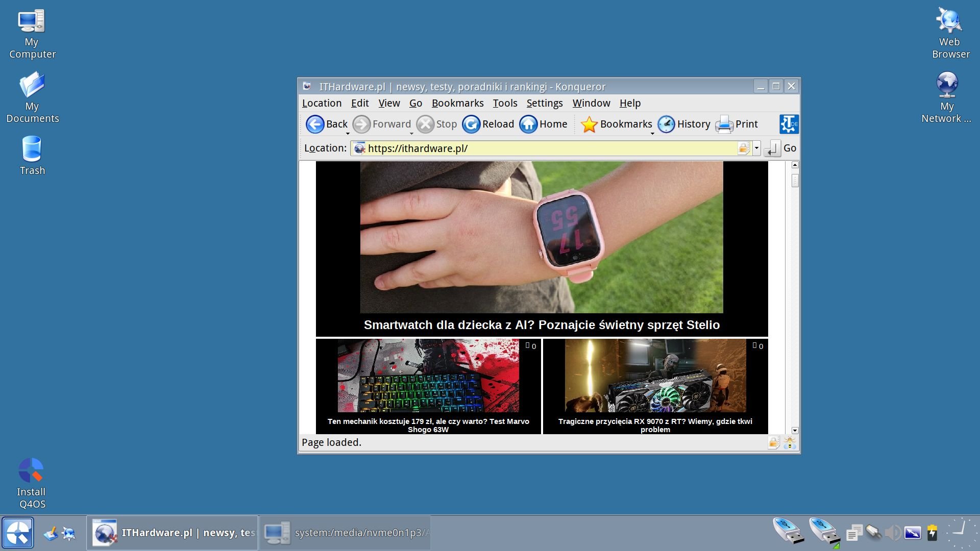
Task: Open the Q4OS start menu button
Action: click(x=18, y=533)
